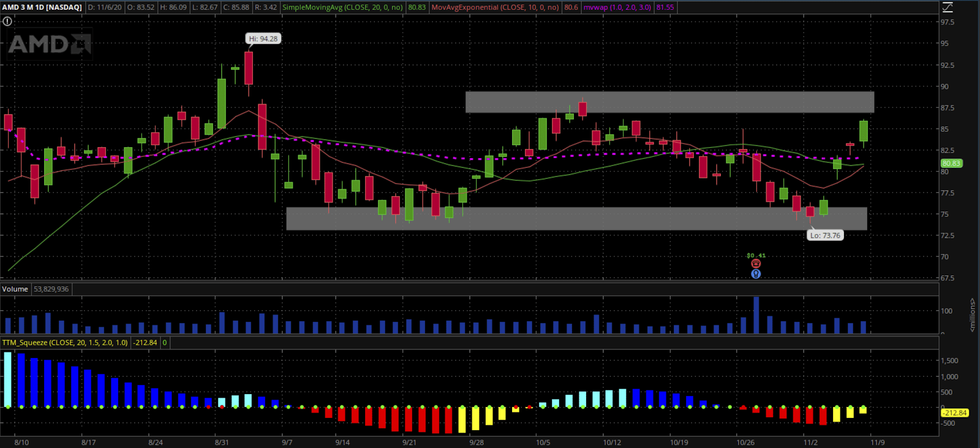Select the lower gray support rectangle
Image resolution: width=980 pixels, height=448 pixels.
pos(576,219)
